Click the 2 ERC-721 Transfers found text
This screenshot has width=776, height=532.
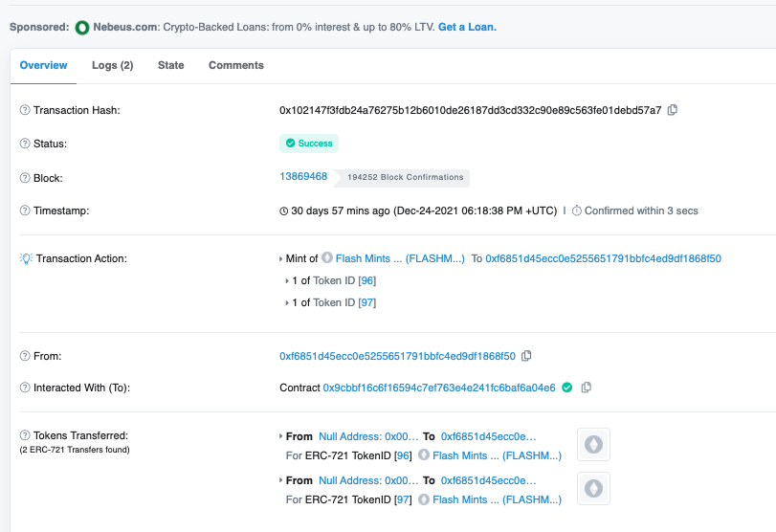click(75, 450)
